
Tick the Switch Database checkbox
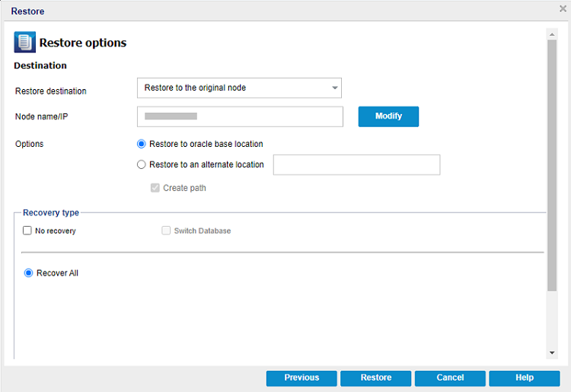pyautogui.click(x=166, y=231)
